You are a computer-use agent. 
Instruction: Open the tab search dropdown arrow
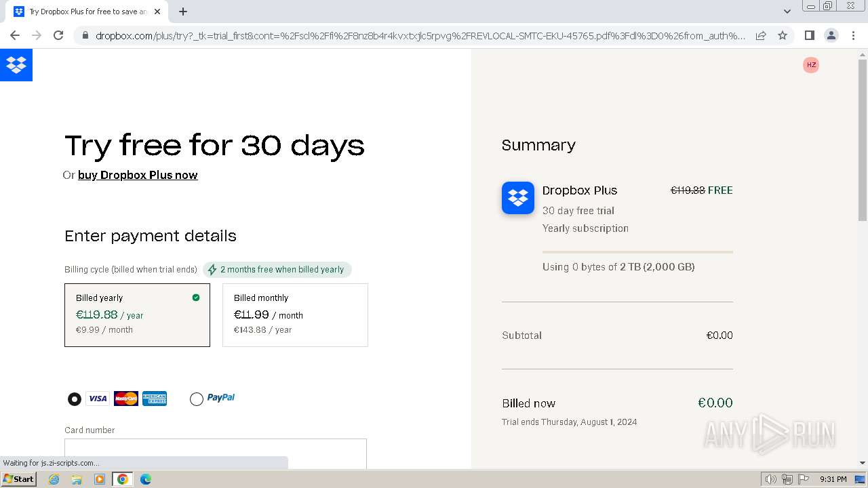[787, 12]
